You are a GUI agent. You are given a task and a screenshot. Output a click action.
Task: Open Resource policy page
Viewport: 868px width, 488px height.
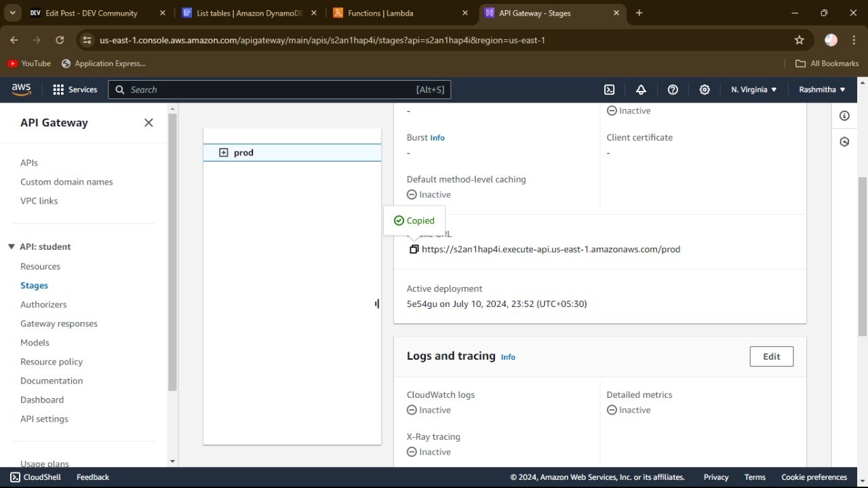point(52,362)
